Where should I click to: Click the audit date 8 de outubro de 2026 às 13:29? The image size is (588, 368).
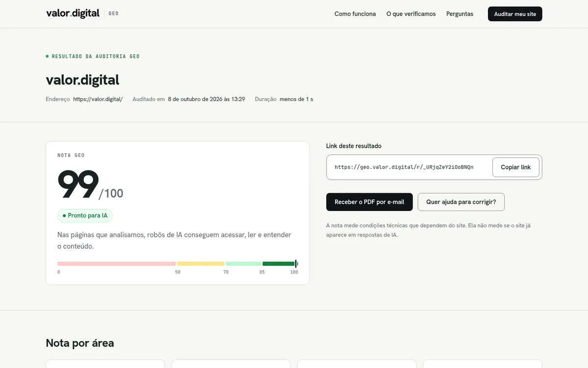click(x=206, y=99)
